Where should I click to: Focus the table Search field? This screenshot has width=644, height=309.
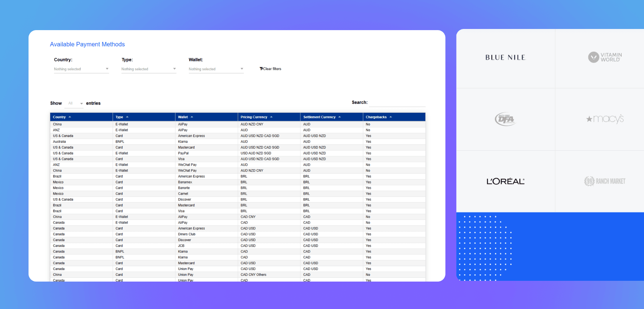[397, 103]
